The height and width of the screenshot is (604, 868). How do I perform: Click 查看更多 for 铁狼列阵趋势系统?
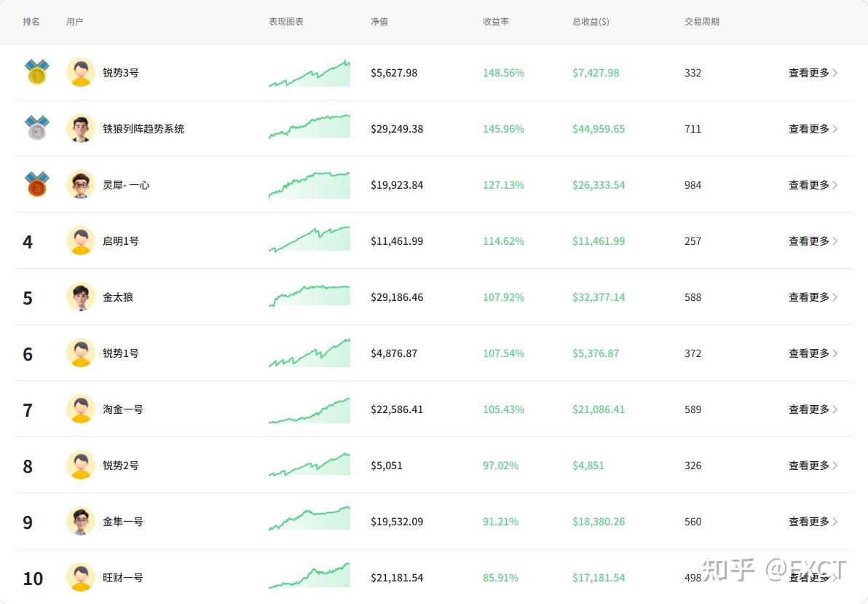pos(813,128)
